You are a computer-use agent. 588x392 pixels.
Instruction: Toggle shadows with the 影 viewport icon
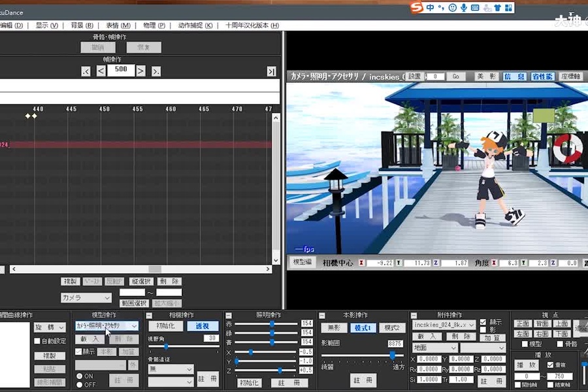tap(493, 76)
